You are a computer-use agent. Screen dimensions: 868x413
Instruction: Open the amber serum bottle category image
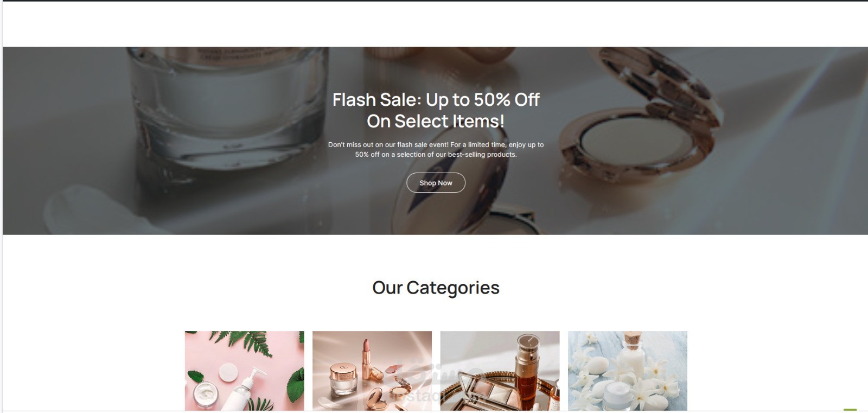tap(500, 371)
